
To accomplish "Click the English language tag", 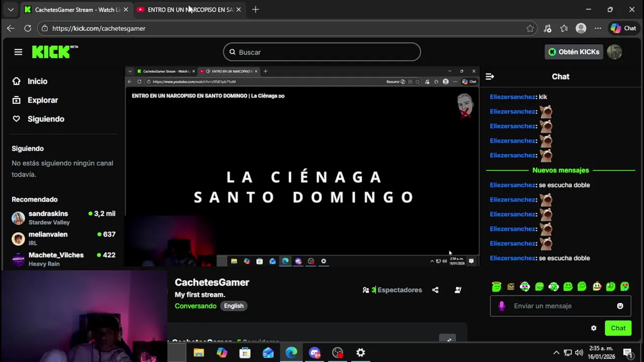I will coord(233,306).
